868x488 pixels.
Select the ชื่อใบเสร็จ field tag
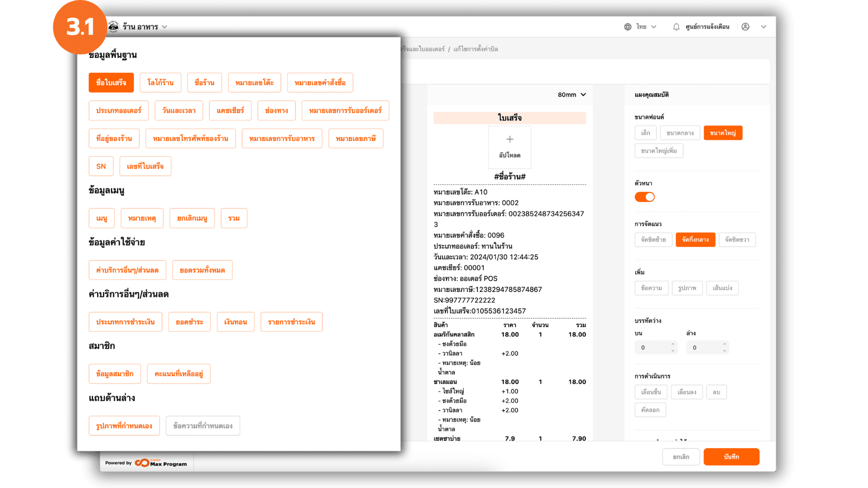pyautogui.click(x=111, y=83)
